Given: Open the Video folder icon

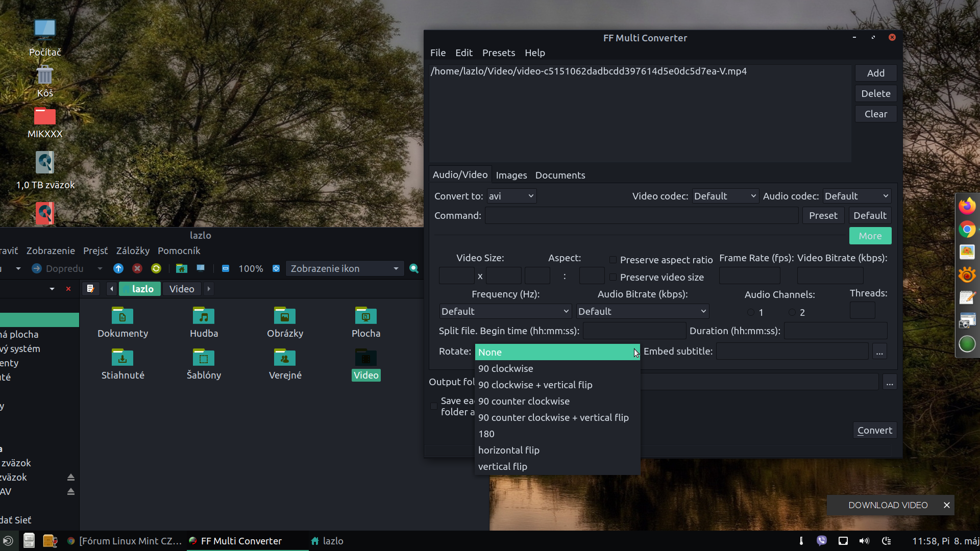Looking at the screenshot, I should tap(366, 358).
